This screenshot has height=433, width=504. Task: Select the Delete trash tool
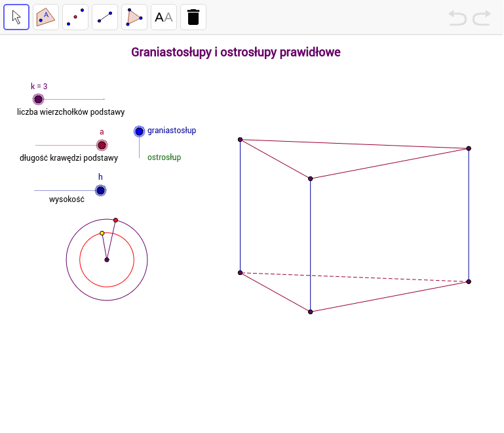(x=193, y=17)
